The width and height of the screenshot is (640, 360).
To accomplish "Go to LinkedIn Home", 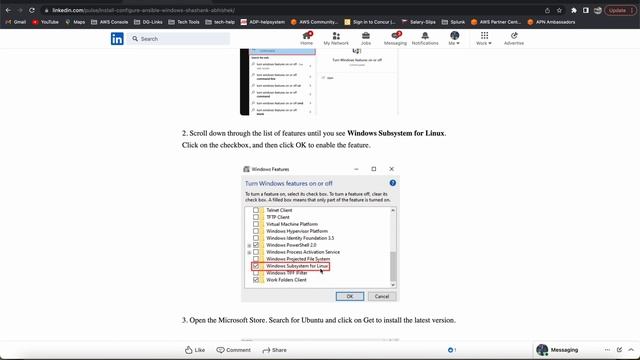I will pyautogui.click(x=307, y=38).
